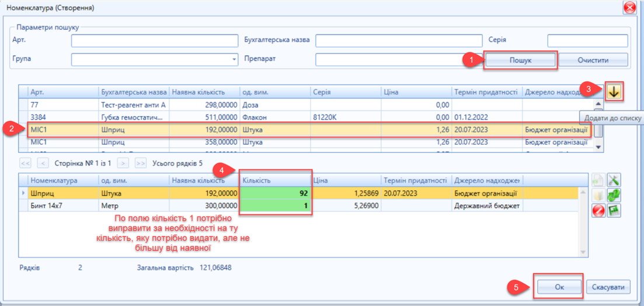
Task: Select the Тест-реагент анти А row
Action: pos(307,105)
